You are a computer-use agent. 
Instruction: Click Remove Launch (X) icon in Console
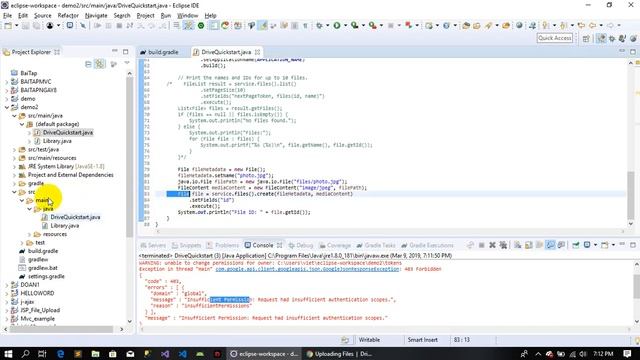492,245
